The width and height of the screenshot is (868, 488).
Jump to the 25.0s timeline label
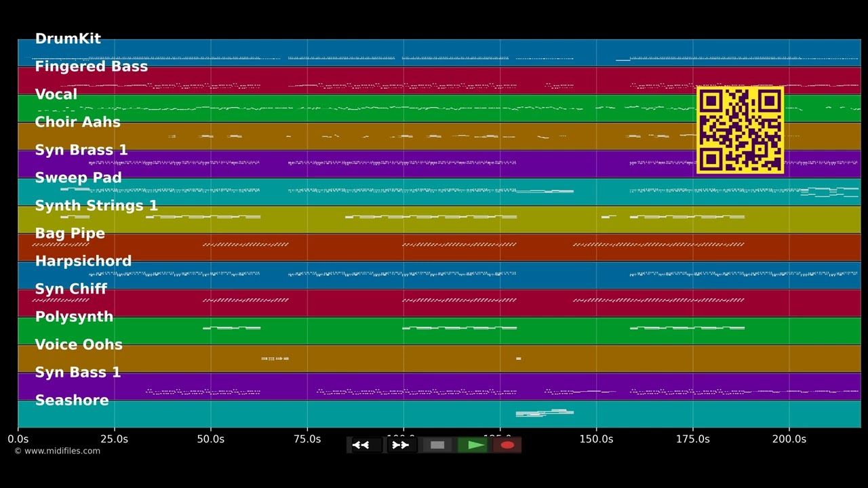(x=114, y=439)
